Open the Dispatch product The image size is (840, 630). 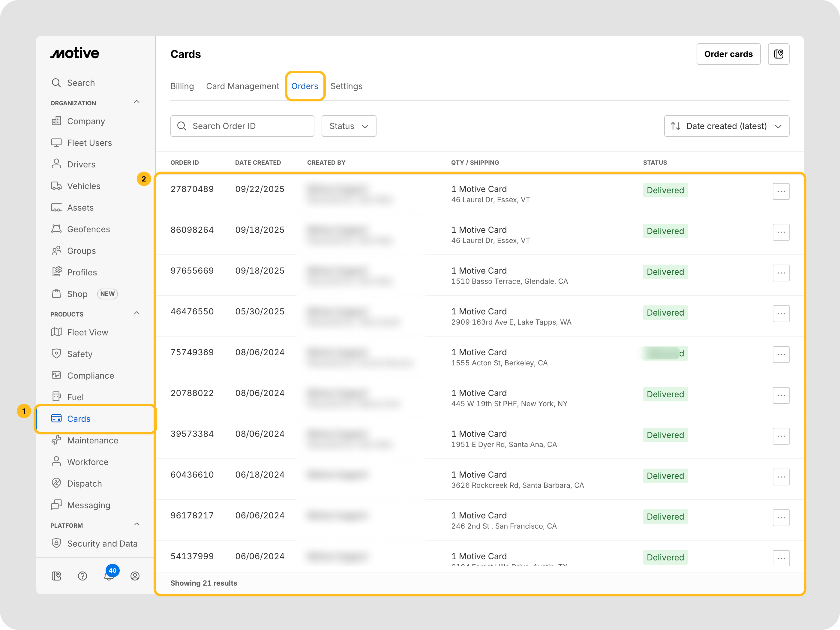pyautogui.click(x=84, y=483)
